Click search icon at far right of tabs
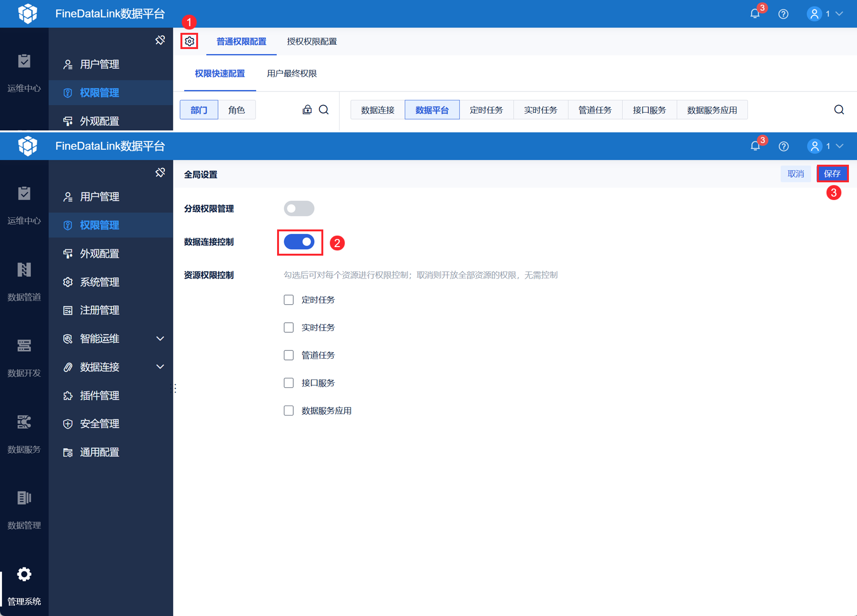Screen dimensions: 857x616 [839, 110]
